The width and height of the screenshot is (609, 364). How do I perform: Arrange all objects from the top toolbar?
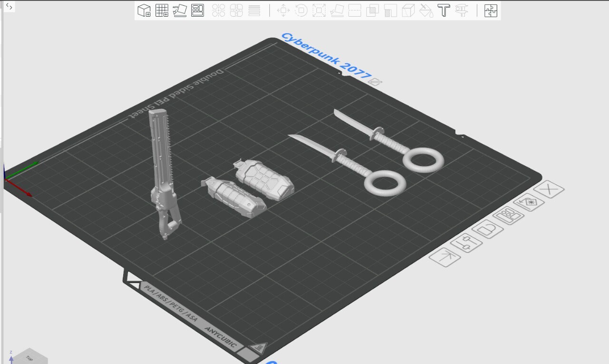coord(197,10)
